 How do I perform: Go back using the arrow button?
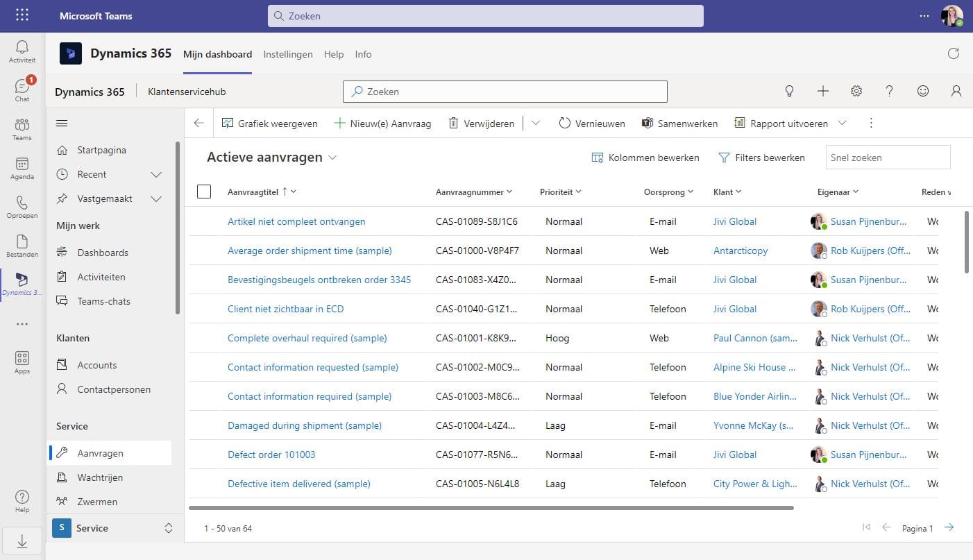(199, 123)
